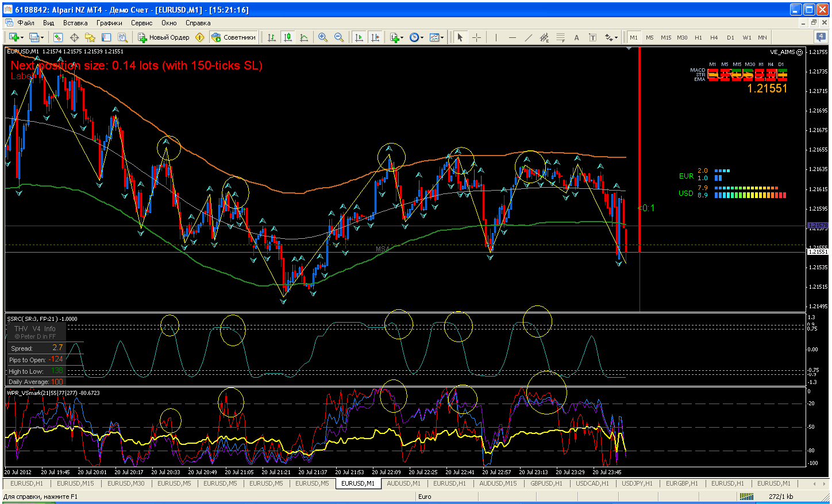This screenshot has height=504, width=832.
Task: Open the Templates icon
Action: pos(434,37)
